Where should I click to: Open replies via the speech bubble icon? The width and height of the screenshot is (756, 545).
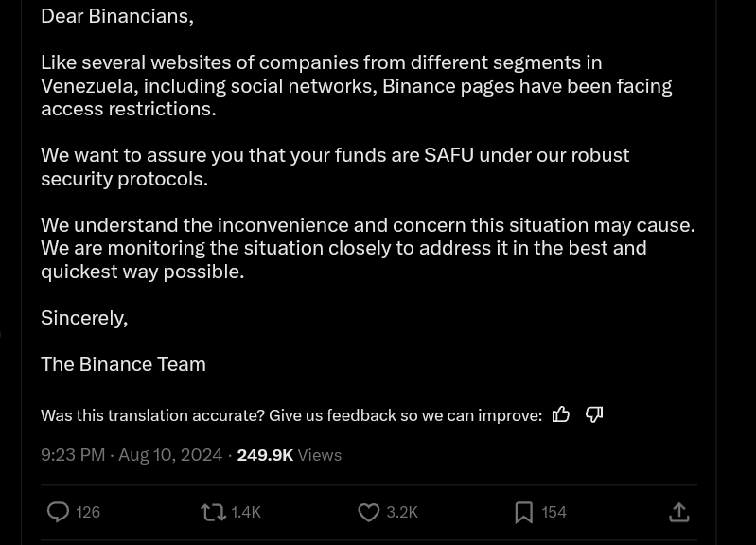[58, 512]
